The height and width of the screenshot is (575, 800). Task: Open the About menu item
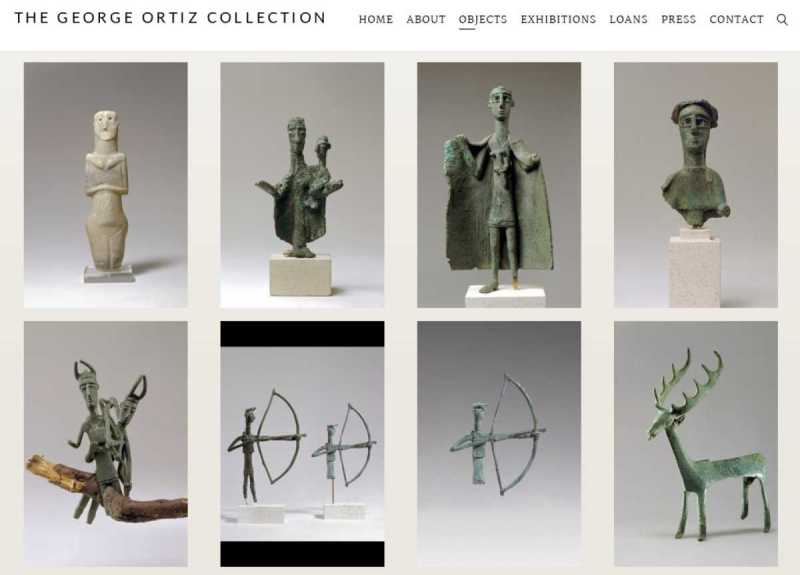426,19
